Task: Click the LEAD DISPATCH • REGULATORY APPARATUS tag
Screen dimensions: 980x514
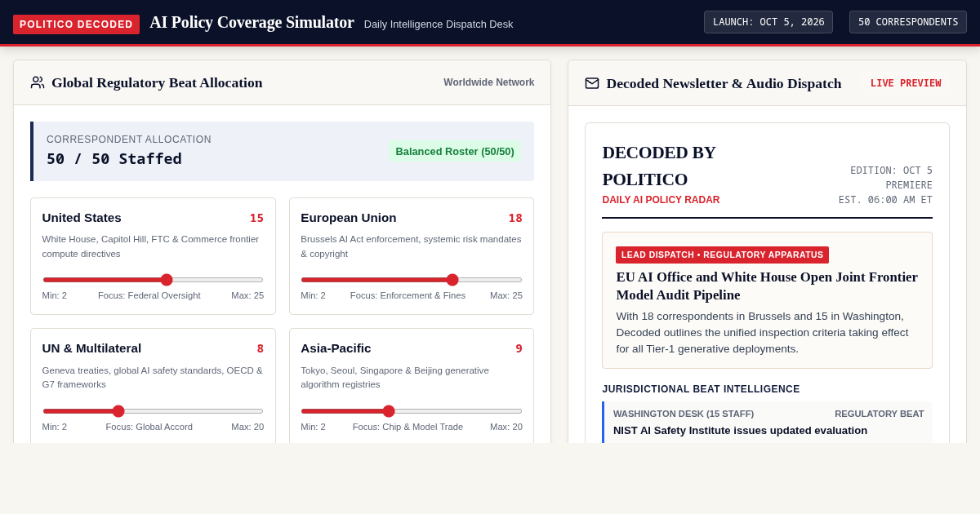Action: (722, 255)
